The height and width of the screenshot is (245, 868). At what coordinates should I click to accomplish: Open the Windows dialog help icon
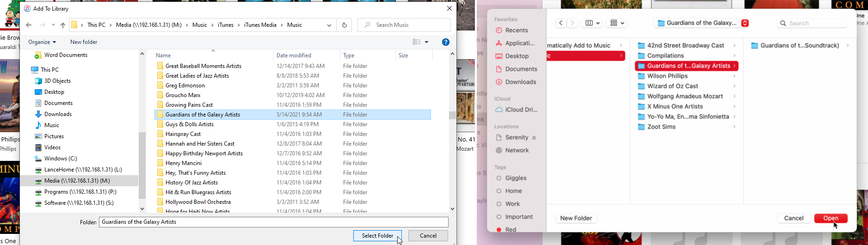[x=446, y=42]
